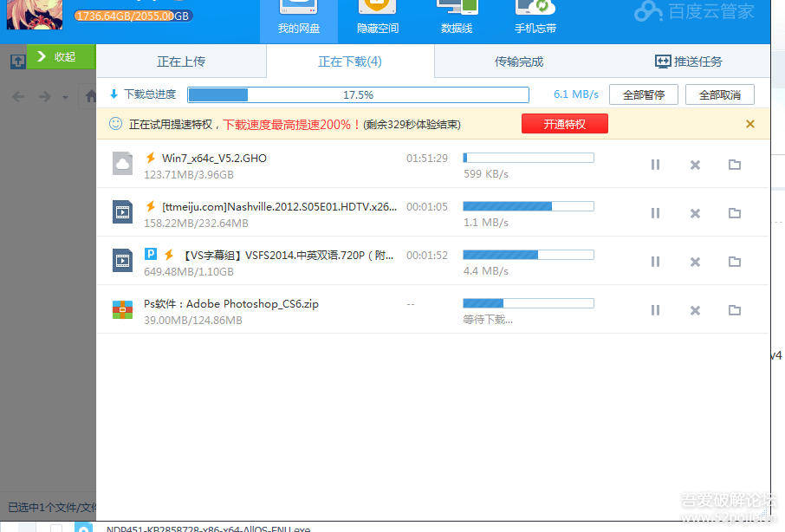Collapse the transfer panel with 收起
Viewport: 785px width, 532px height.
pos(61,56)
